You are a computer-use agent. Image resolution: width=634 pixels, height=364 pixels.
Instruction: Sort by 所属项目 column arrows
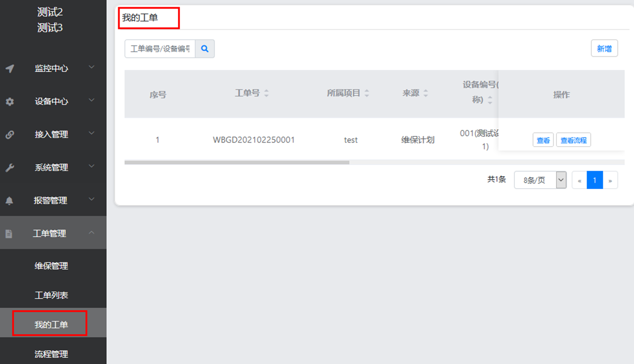coord(367,93)
